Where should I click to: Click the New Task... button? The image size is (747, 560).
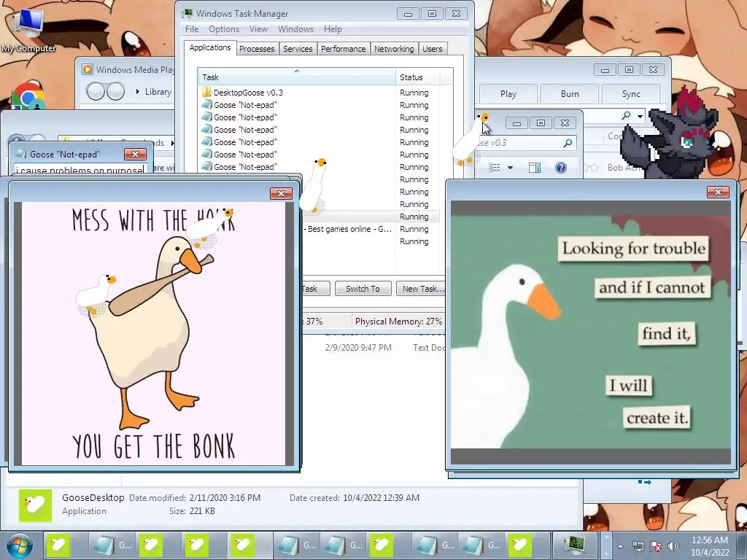422,289
